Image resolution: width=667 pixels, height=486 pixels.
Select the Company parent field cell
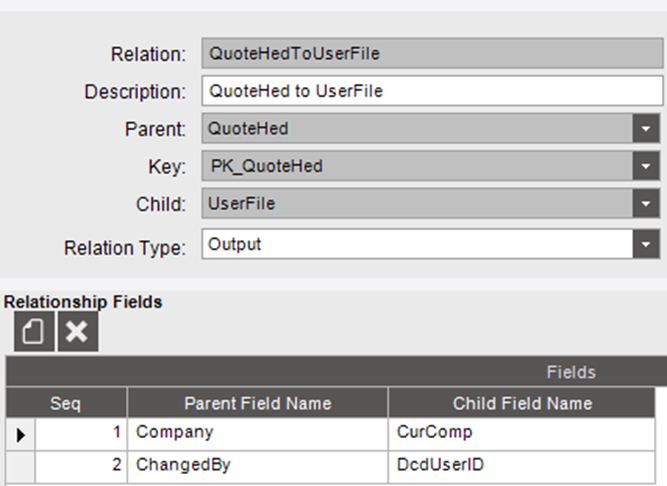pos(258,434)
